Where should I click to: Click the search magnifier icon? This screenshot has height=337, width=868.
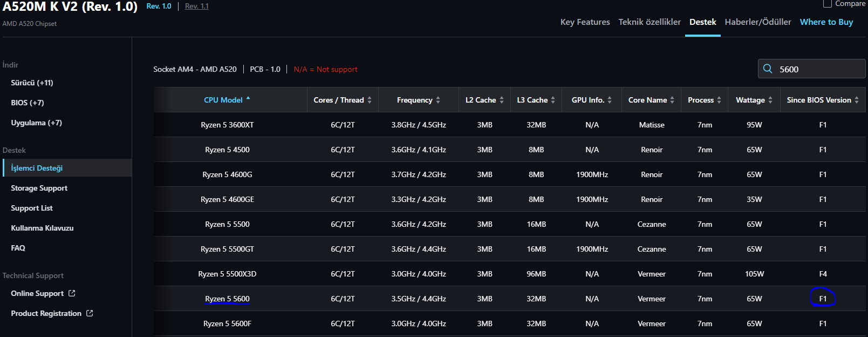[x=768, y=69]
